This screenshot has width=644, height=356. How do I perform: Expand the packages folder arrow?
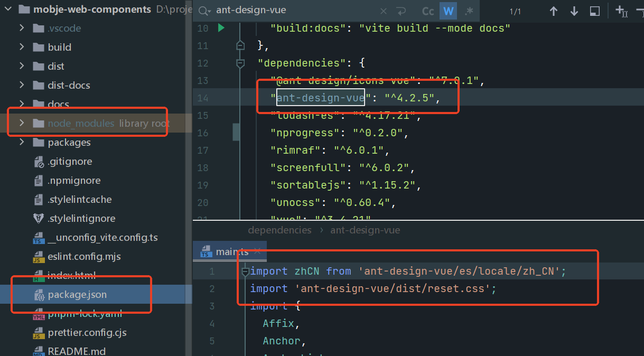pyautogui.click(x=22, y=142)
